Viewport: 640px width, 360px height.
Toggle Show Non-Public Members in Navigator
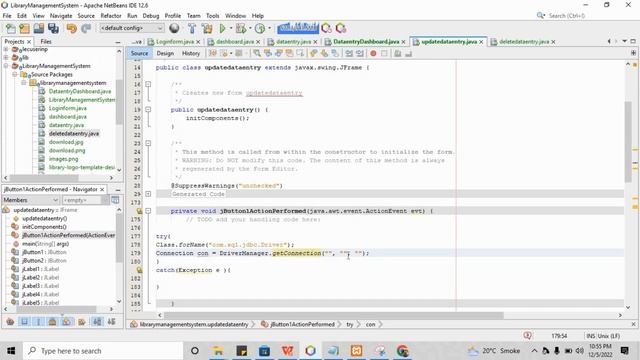[x=52, y=322]
